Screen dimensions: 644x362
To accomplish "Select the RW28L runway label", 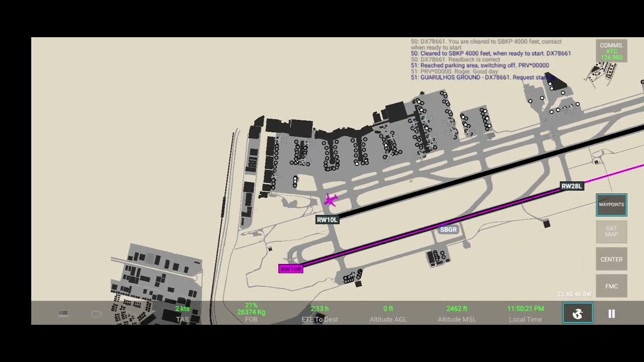I will point(572,186).
